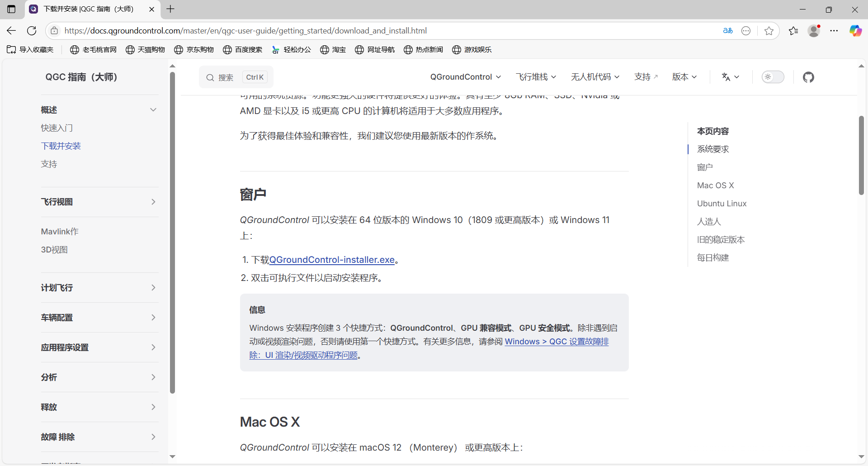Open the Copilot icon in browser toolbar

pyautogui.click(x=855, y=31)
